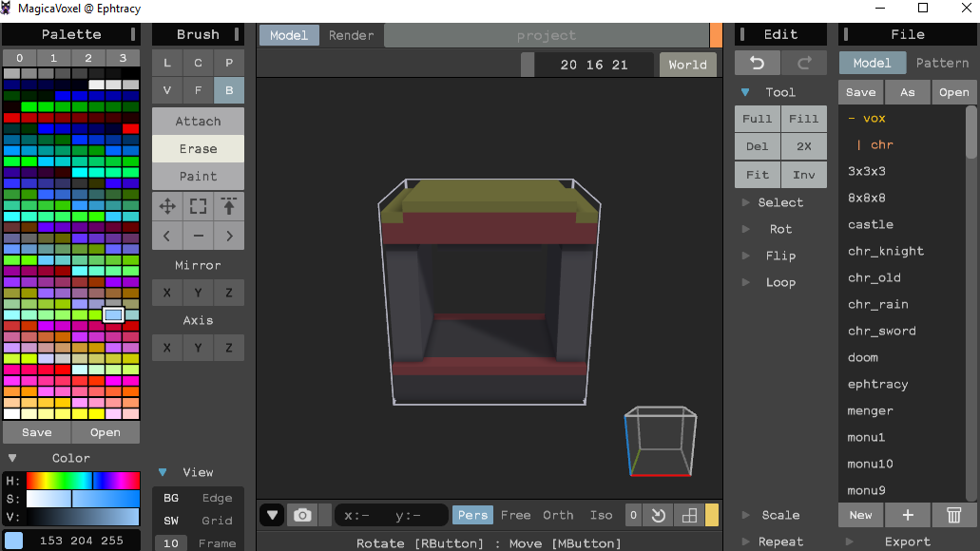The image size is (980, 551).
Task: Open the triangle menu beside the camera
Action: click(273, 516)
